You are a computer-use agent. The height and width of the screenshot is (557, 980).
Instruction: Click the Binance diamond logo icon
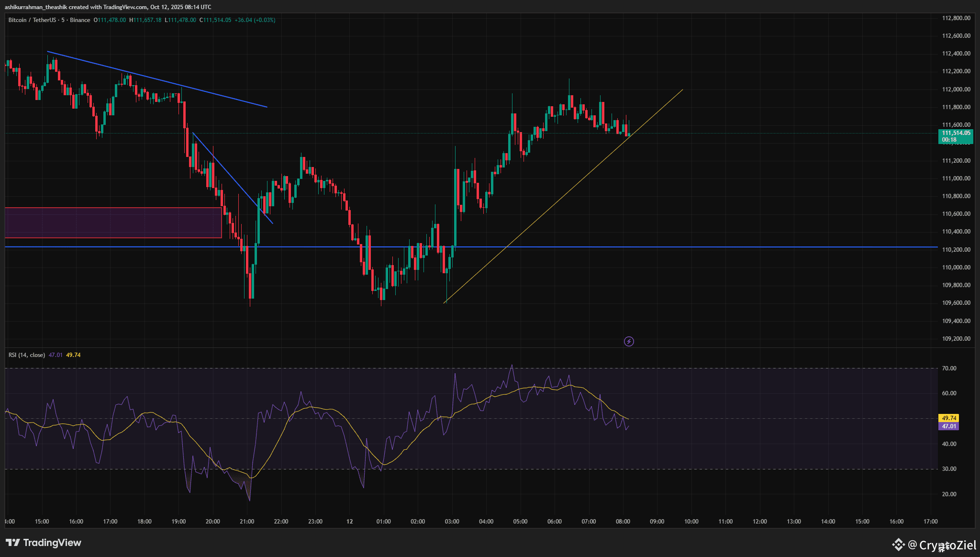898,545
